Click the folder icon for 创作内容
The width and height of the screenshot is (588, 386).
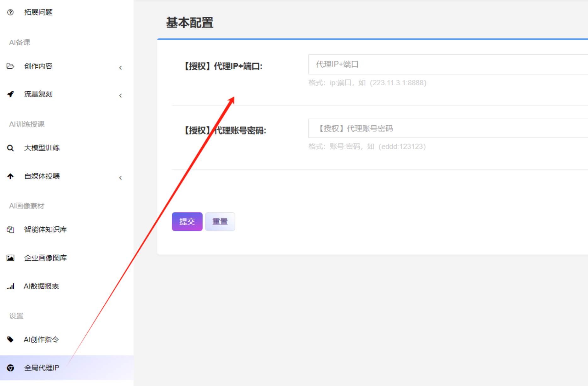click(x=10, y=66)
